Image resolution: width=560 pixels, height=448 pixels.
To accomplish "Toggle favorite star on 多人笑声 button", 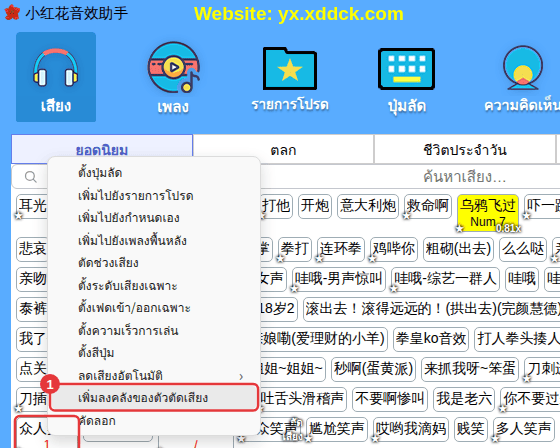I will tap(495, 439).
